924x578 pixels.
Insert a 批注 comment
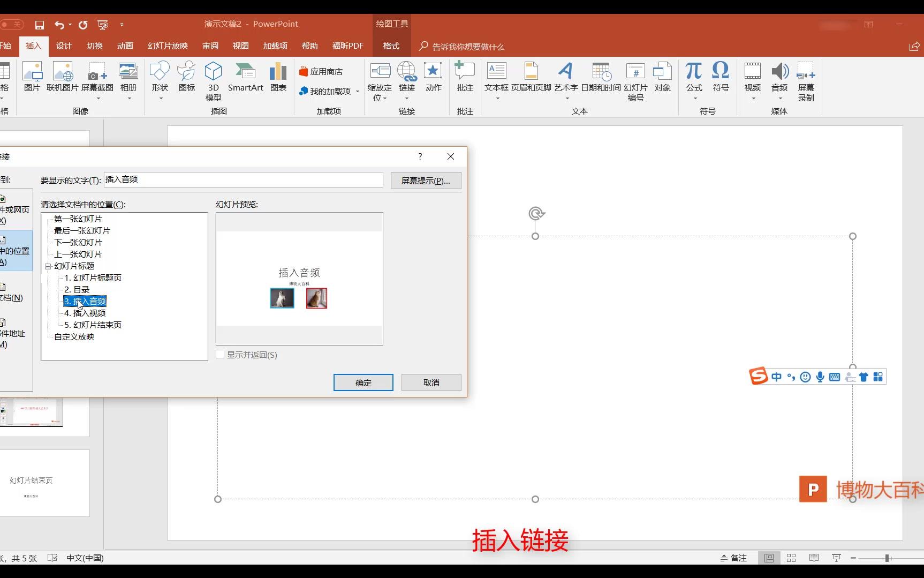465,77
